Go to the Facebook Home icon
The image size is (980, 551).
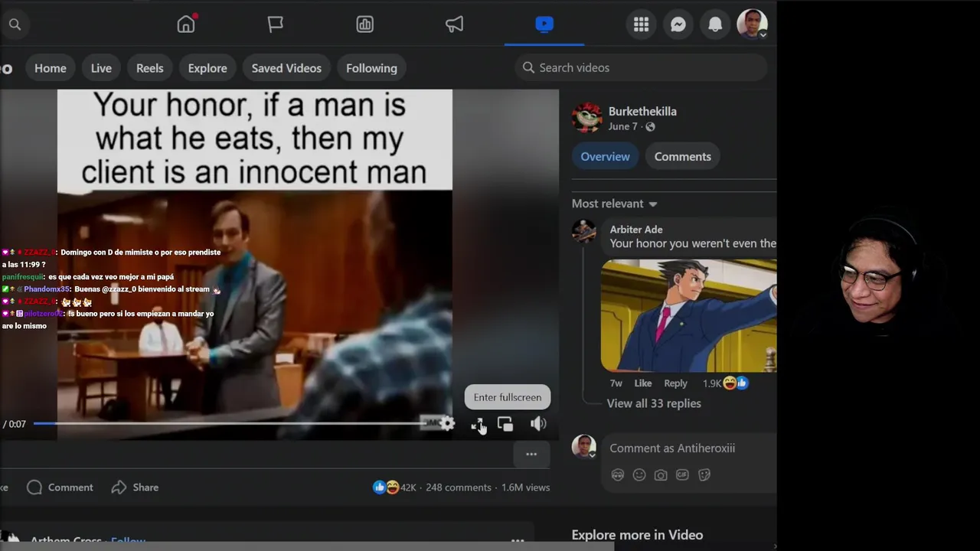click(x=186, y=24)
